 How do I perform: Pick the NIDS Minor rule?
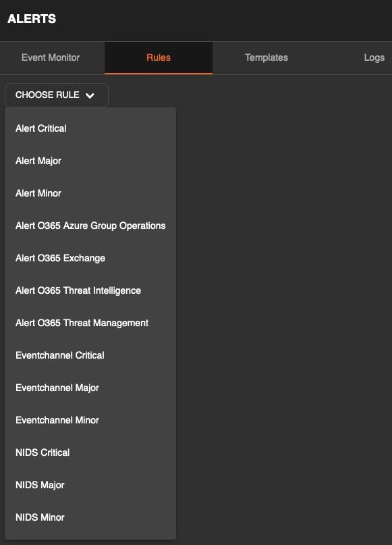pos(90,517)
